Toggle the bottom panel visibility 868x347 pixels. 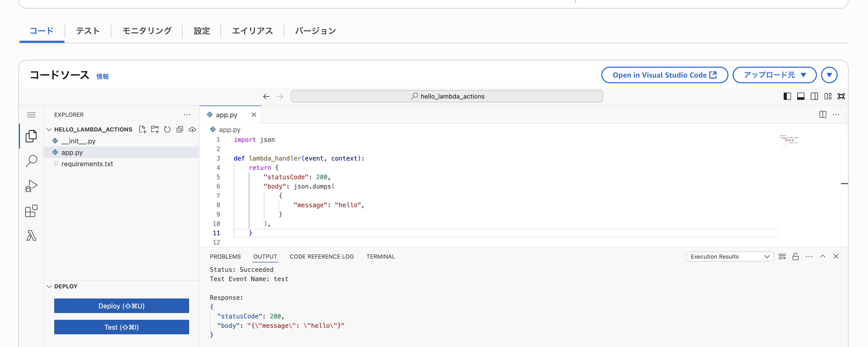click(x=801, y=96)
